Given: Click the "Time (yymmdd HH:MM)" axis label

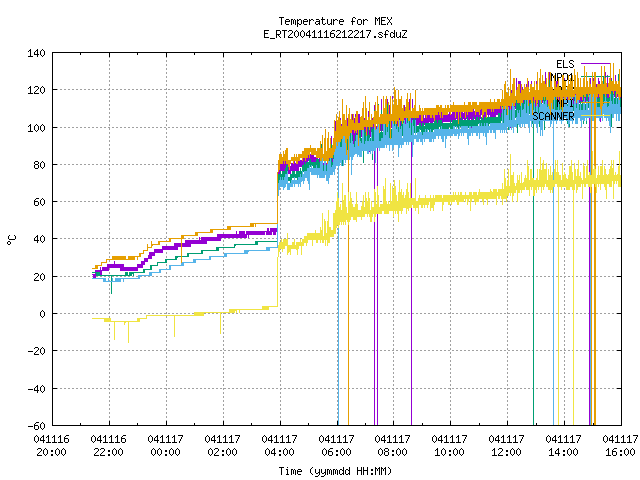Looking at the screenshot, I should coord(335,471).
